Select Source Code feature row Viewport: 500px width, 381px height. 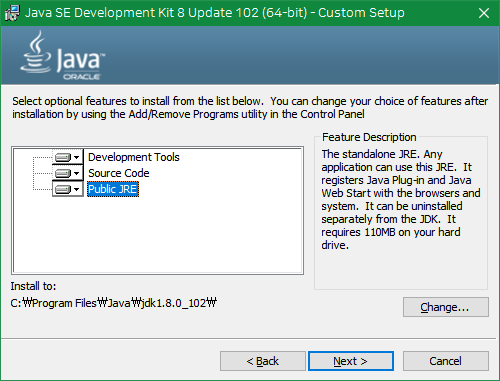pyautogui.click(x=119, y=173)
